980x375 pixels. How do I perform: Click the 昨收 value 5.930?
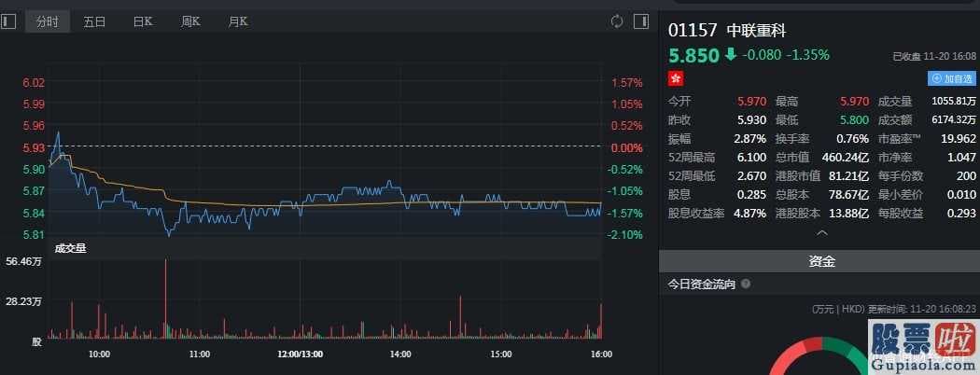(x=752, y=120)
